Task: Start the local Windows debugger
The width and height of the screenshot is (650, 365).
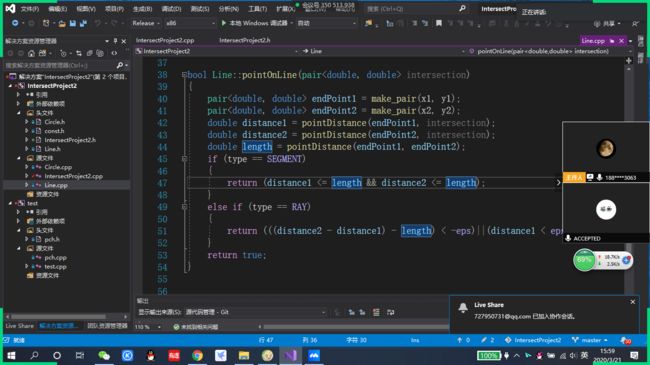Action: [254, 23]
